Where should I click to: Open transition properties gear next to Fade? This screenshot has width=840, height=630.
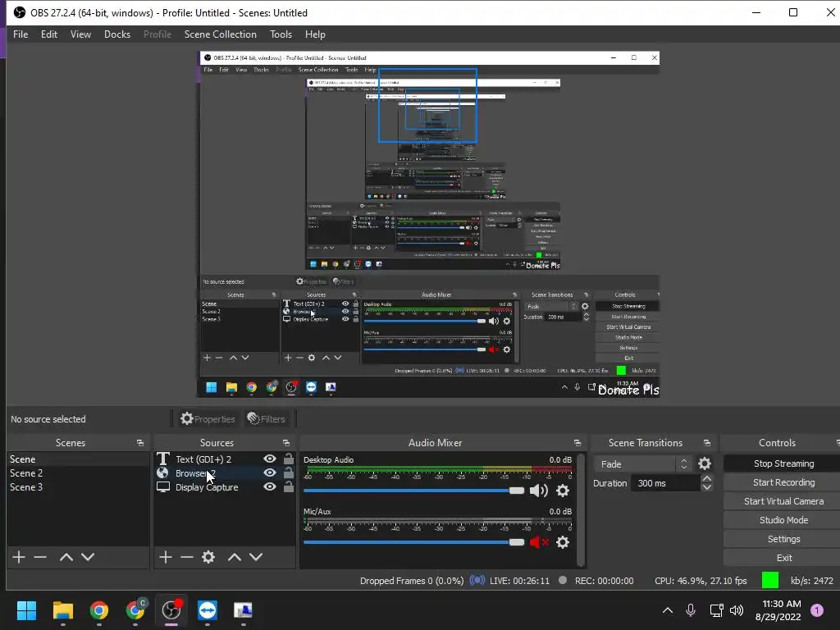pyautogui.click(x=705, y=463)
